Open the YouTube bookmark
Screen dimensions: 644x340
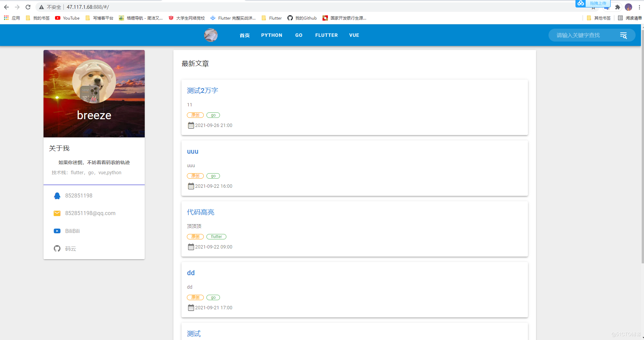coord(67,18)
